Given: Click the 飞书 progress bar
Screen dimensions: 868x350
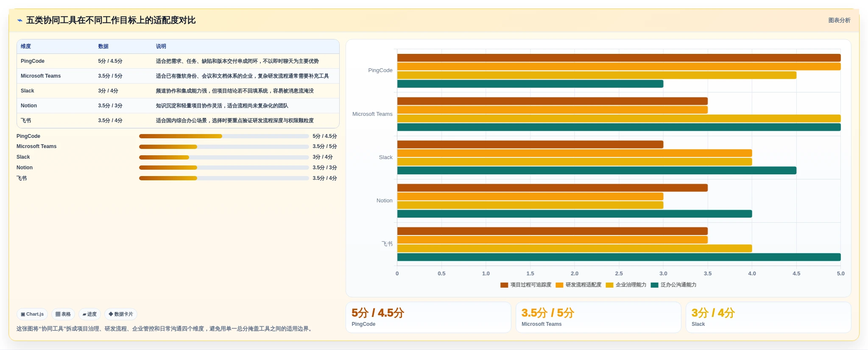Looking at the screenshot, I should (x=224, y=178).
